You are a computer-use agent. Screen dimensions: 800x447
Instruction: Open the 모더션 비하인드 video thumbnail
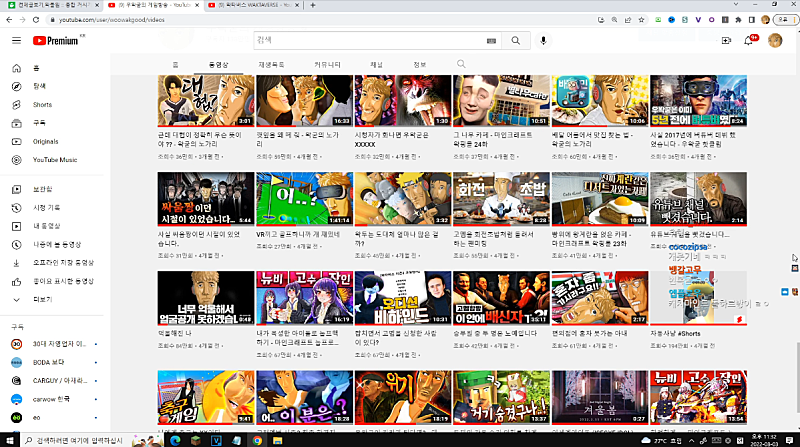[x=403, y=298]
